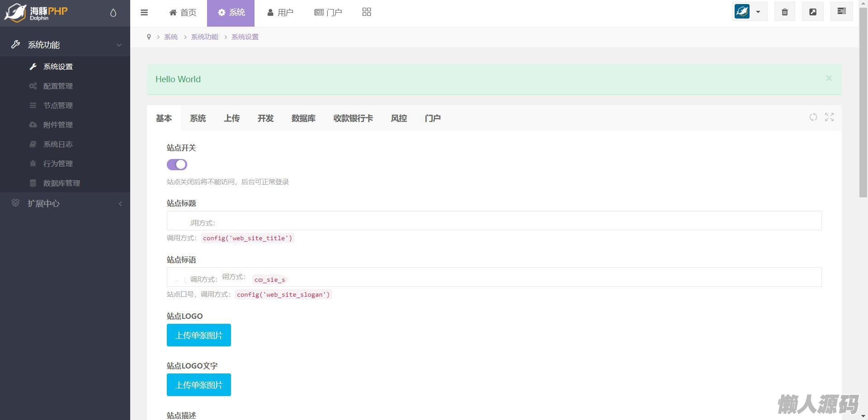
Task: Open 配置管理 in the sidebar
Action: pos(58,86)
